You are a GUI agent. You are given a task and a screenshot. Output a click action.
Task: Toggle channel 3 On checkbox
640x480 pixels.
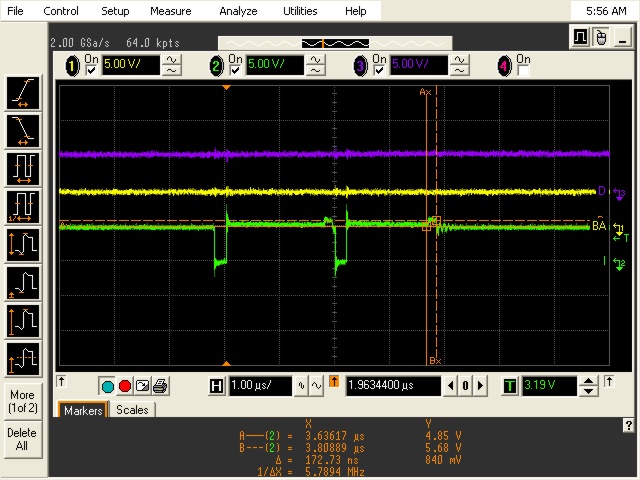379,71
